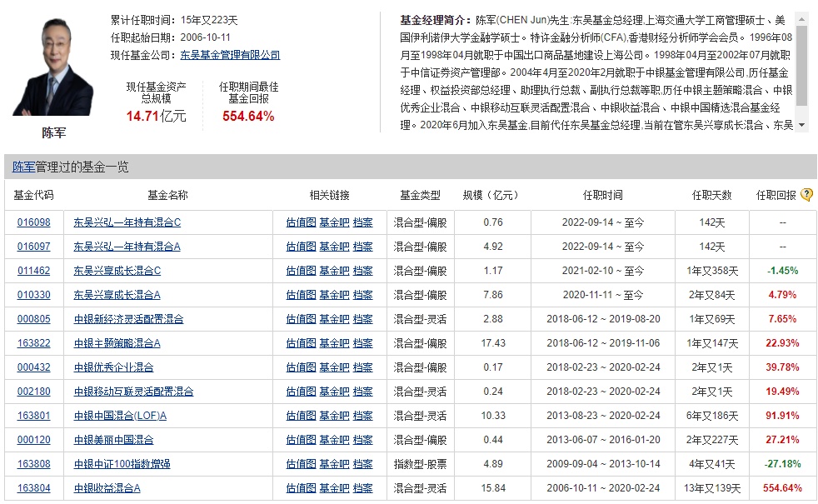Click the 任职回报 column header
The width and height of the screenshot is (818, 504).
click(776, 195)
